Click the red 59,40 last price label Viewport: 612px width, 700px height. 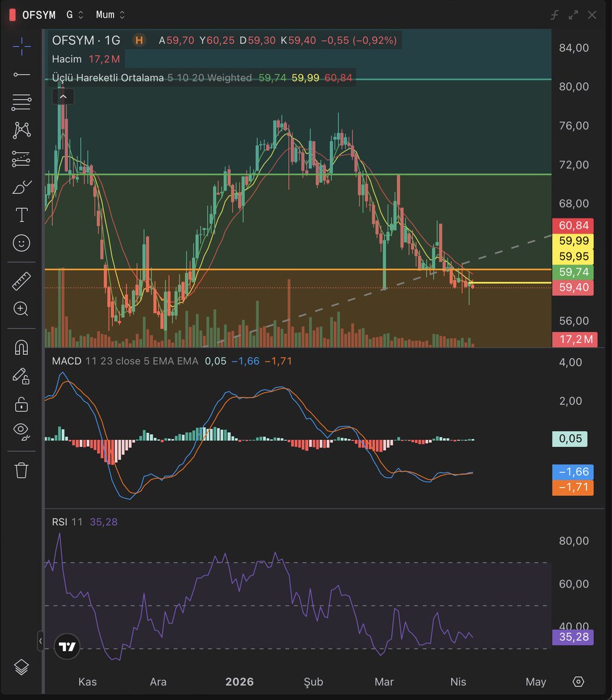click(x=574, y=287)
